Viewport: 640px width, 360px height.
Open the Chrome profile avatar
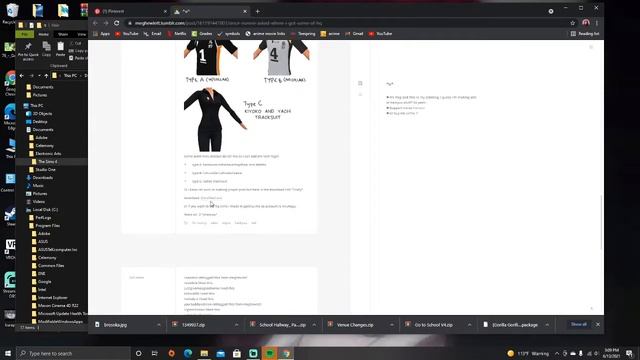click(x=586, y=23)
